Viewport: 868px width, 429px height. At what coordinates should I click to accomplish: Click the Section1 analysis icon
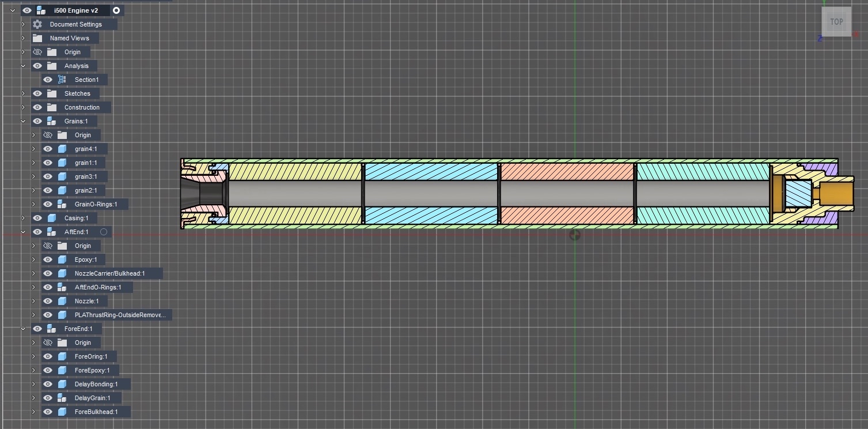tap(62, 80)
